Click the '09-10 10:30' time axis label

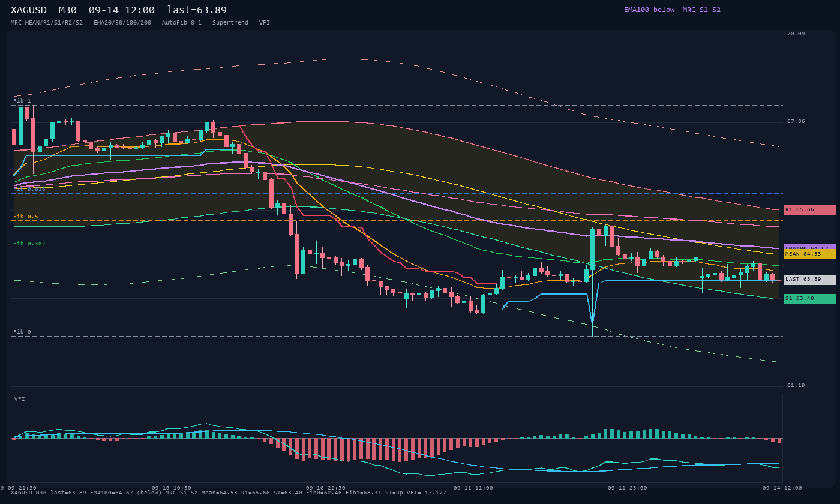(x=172, y=488)
